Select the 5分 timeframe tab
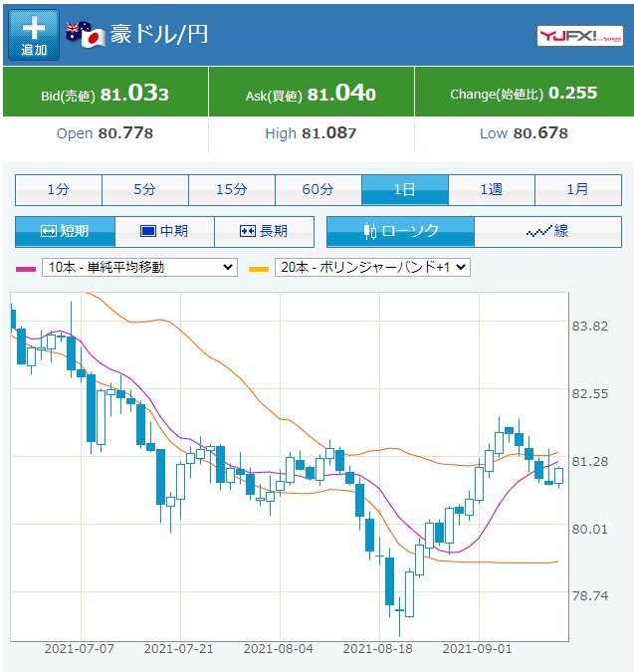 click(145, 190)
